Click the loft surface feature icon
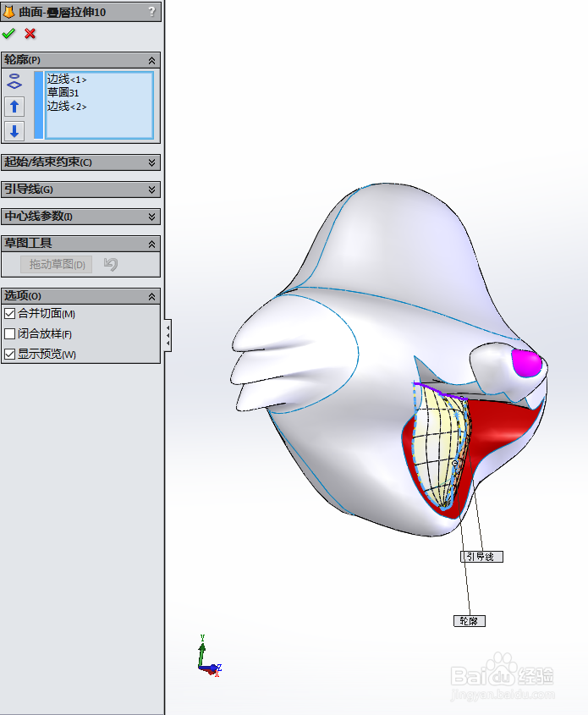Viewport: 588px width, 715px height. pos(8,12)
